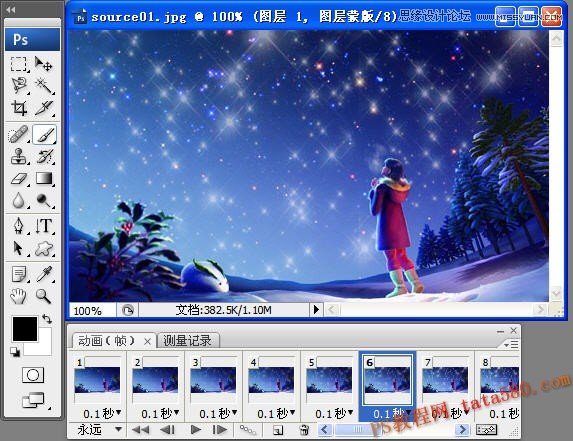
Task: Open the animation panel options menu
Action: click(511, 344)
